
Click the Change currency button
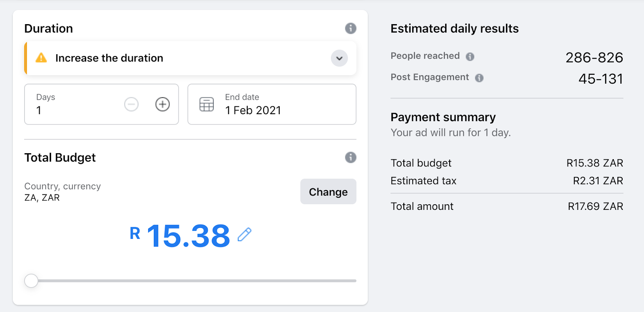pyautogui.click(x=328, y=192)
